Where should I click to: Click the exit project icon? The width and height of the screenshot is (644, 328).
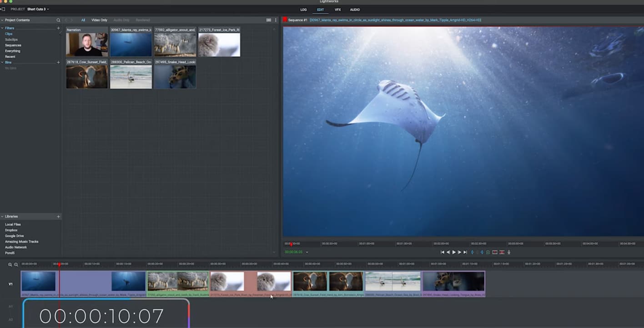(x=3, y=9)
